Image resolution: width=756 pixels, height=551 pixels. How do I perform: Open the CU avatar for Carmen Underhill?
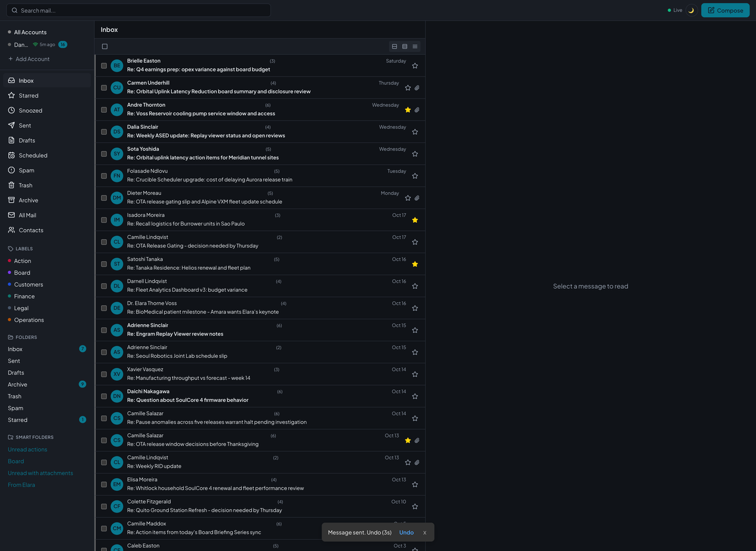[117, 87]
